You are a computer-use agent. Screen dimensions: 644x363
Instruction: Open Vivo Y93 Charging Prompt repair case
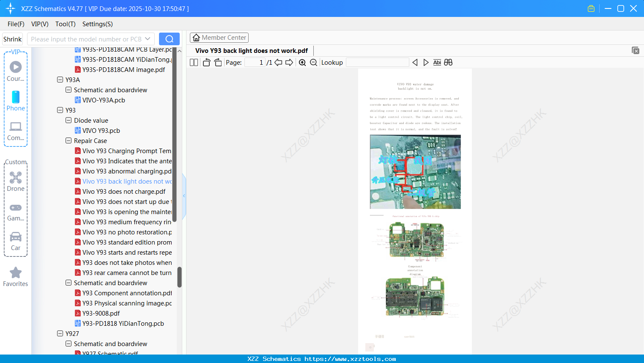126,151
